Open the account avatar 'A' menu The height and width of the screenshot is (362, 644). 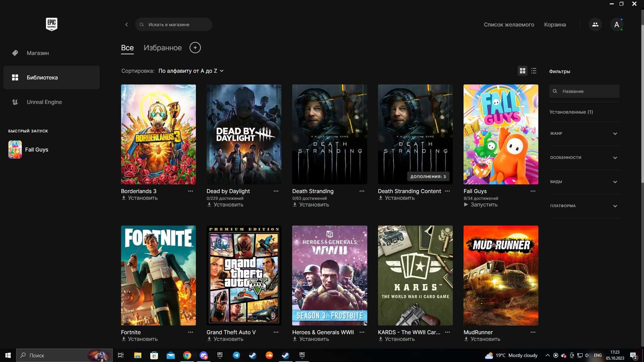(x=616, y=24)
